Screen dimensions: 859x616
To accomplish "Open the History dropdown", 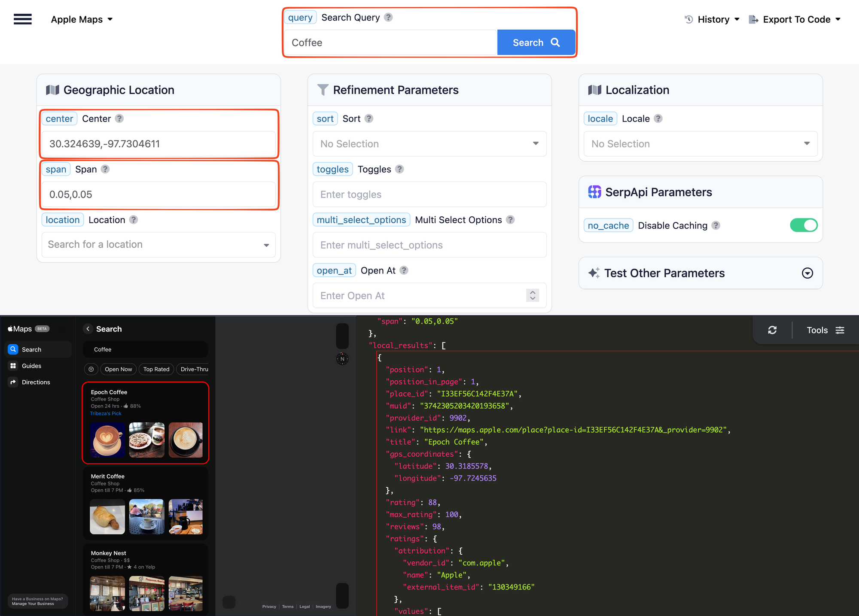I will click(712, 19).
